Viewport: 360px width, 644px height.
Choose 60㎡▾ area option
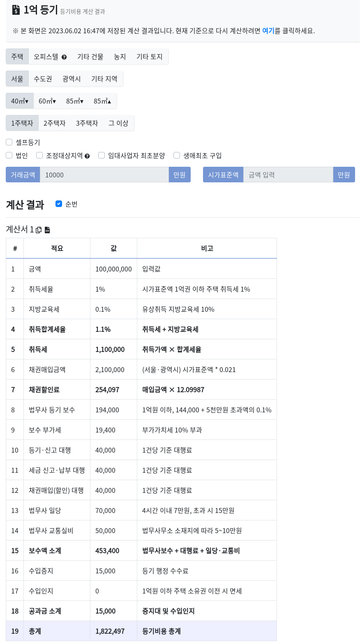(x=47, y=101)
